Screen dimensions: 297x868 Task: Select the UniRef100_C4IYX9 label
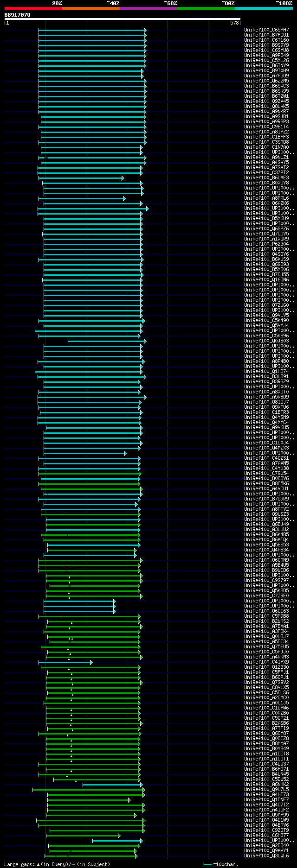(266, 662)
